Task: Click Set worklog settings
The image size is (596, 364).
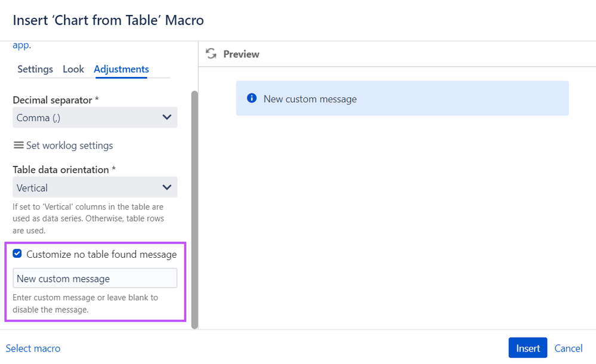Action: pos(69,145)
